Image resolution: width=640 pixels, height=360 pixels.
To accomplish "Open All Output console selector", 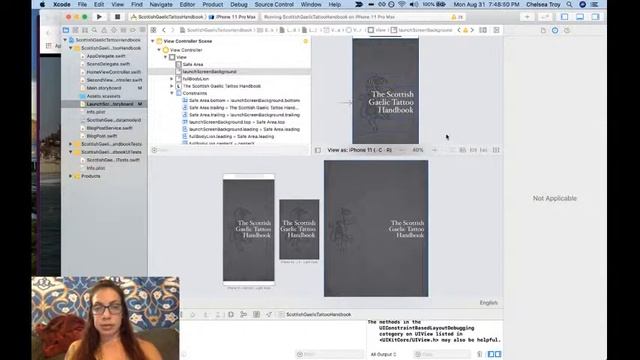I will 383,354.
